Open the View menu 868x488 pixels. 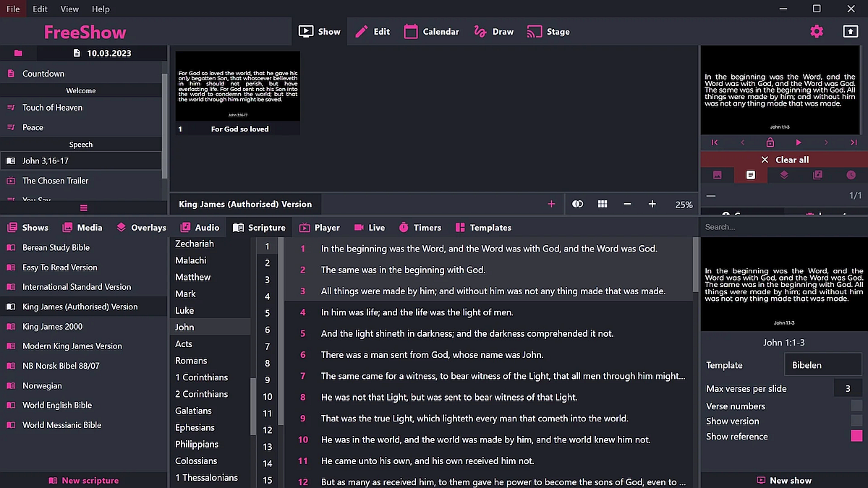point(69,9)
